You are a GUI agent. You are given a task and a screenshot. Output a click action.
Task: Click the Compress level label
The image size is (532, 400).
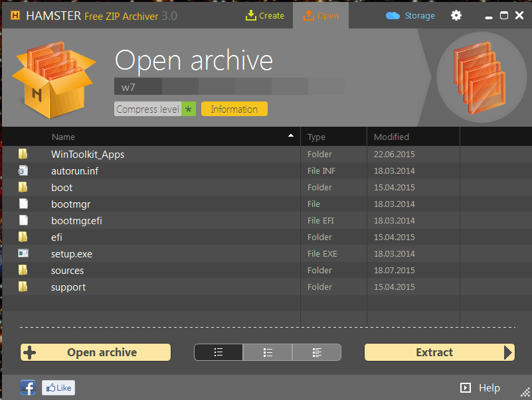(x=148, y=109)
